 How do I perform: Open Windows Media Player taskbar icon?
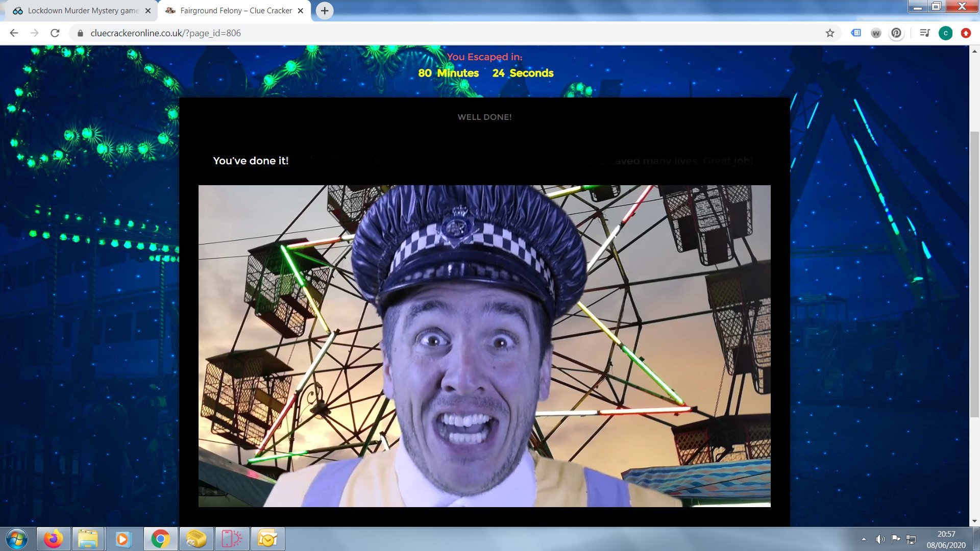click(x=123, y=539)
